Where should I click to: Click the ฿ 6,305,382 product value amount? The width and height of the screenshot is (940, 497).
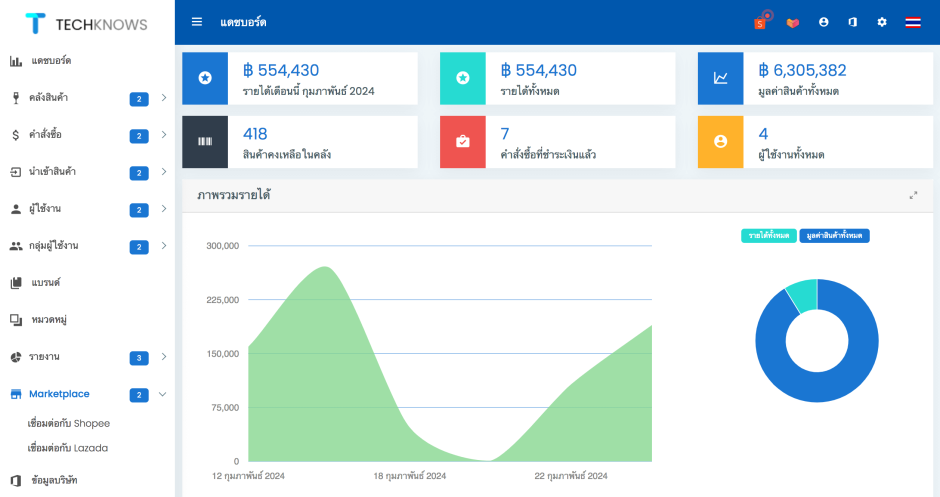pos(802,71)
